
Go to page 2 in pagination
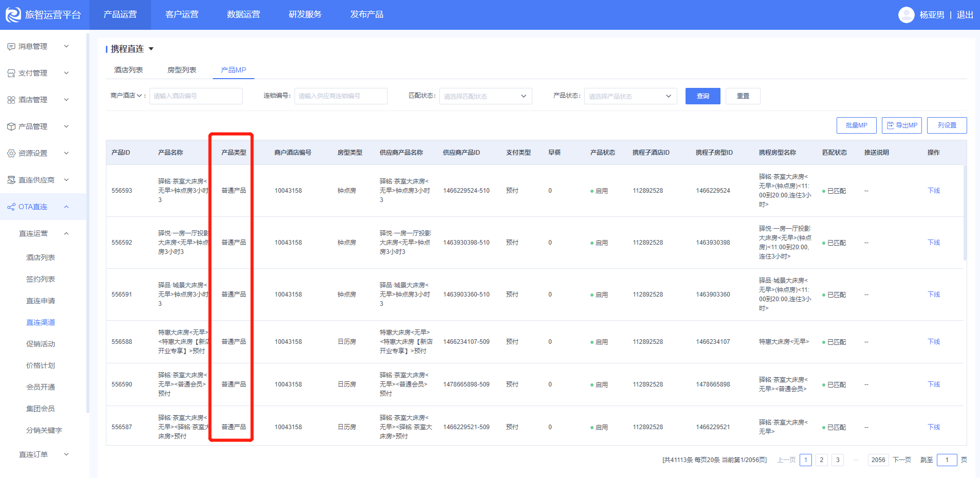(822, 460)
